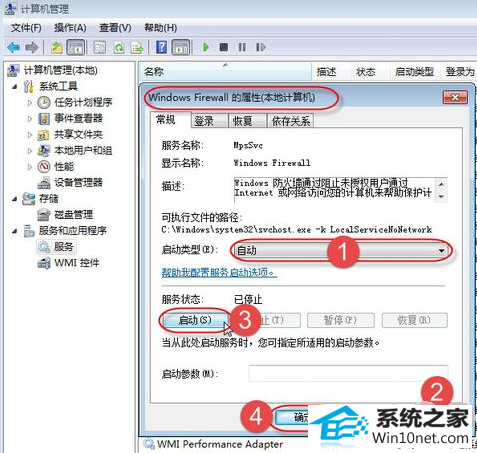Click the Restart service toolbar icon
Viewport: 477px width, 453px height.
pyautogui.click(x=261, y=47)
